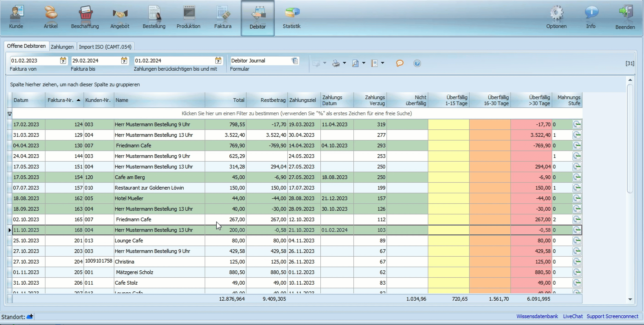644x325 pixels.
Task: Click the print/export toolbar icon
Action: coord(335,63)
